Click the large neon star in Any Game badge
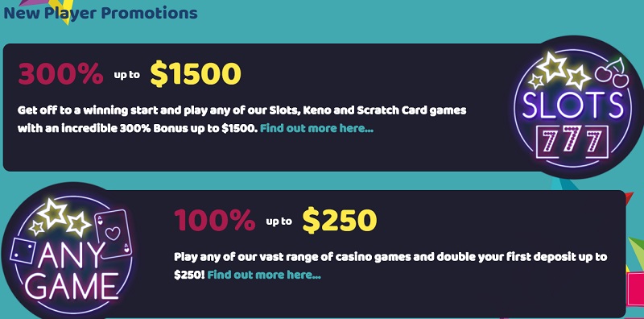Image resolution: width=644 pixels, height=319 pixels. pyautogui.click(x=52, y=213)
